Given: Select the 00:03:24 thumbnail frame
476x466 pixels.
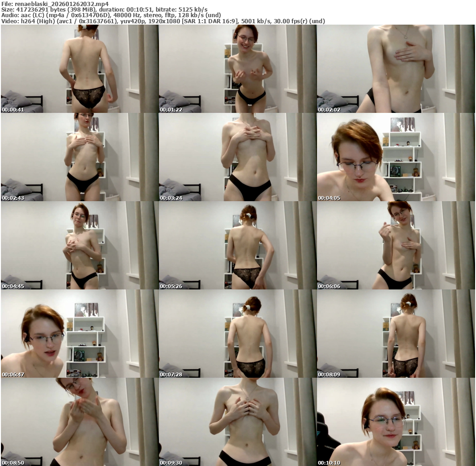Looking at the screenshot, I should [x=238, y=157].
